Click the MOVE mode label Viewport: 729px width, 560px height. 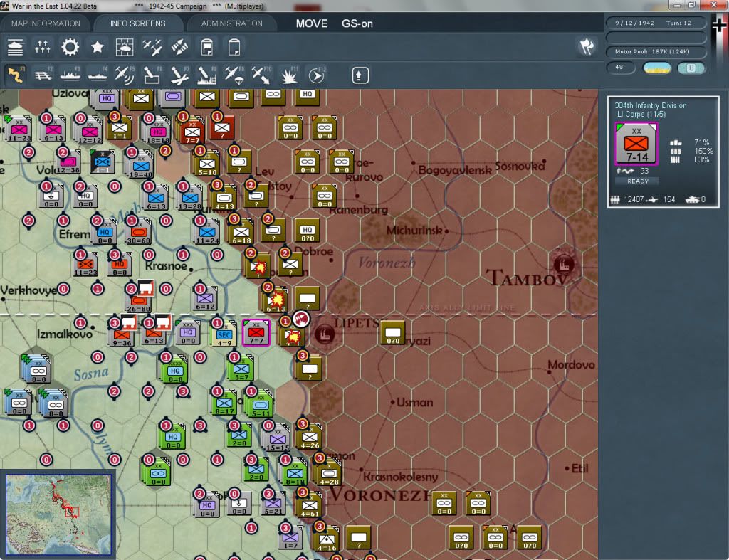pos(312,23)
